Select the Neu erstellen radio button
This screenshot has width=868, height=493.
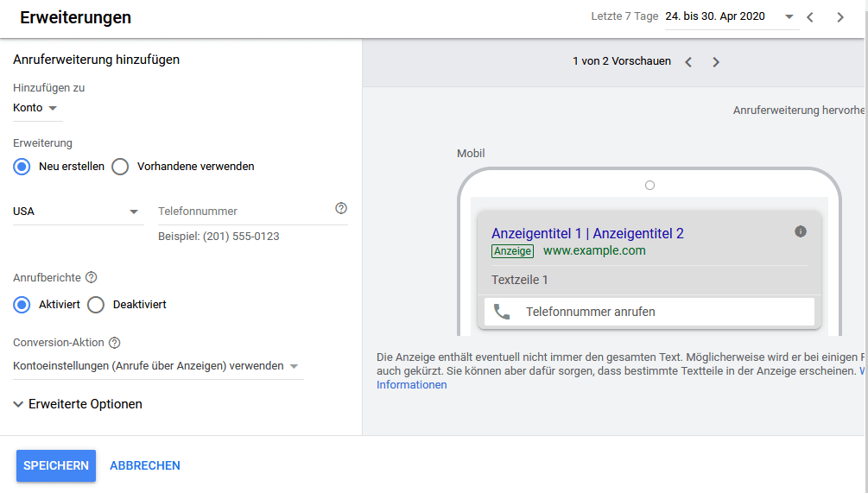pos(22,167)
